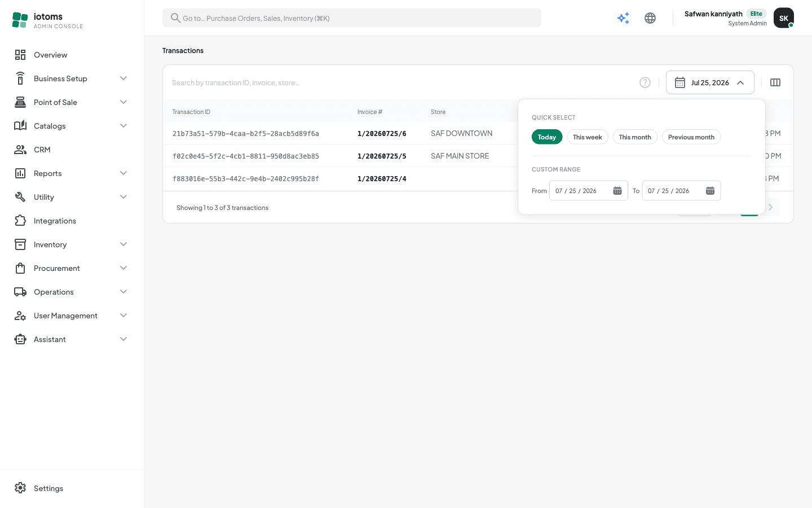
Task: Click the To date input field
Action: [681, 191]
